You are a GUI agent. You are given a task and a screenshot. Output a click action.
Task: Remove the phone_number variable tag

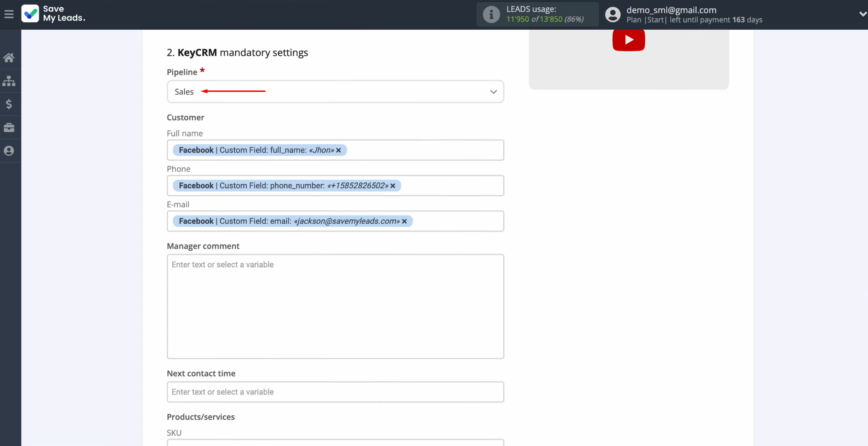[x=393, y=186]
